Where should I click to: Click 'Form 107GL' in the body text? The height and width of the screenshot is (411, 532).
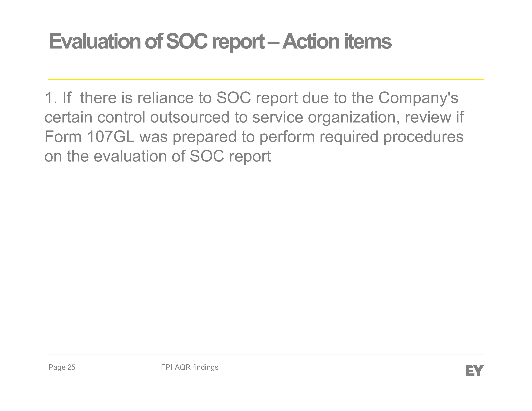pyautogui.click(x=89, y=137)
